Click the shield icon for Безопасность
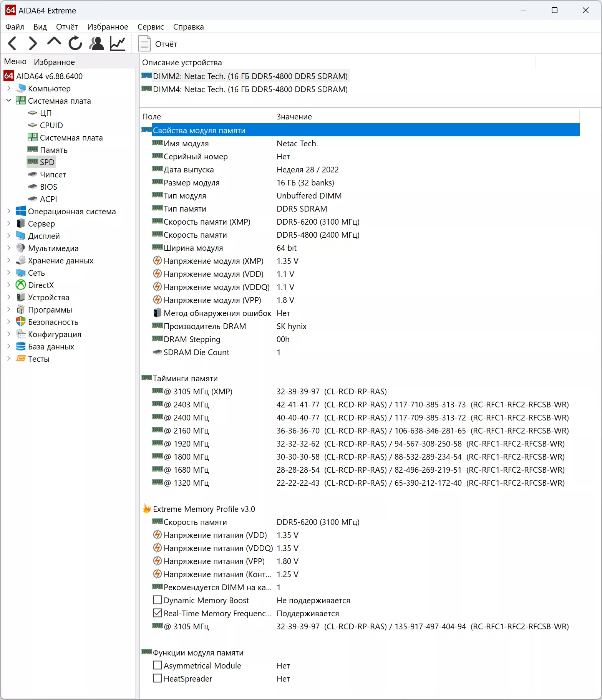The image size is (602, 700). pyautogui.click(x=21, y=322)
